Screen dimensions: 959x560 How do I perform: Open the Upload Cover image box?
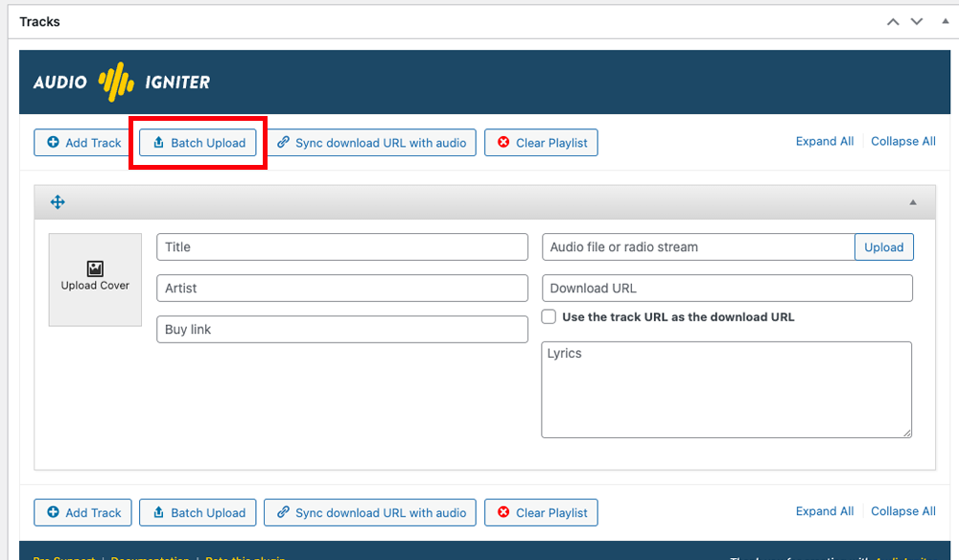[95, 279]
